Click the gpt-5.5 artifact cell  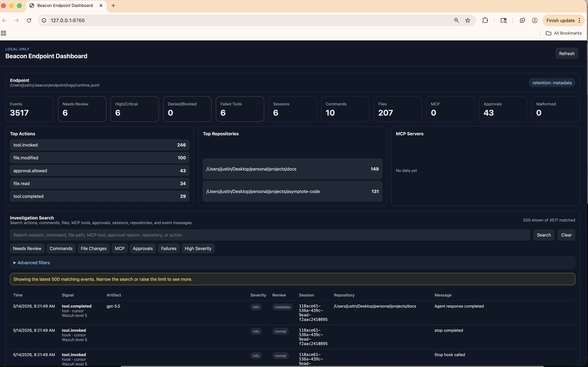coord(113,306)
